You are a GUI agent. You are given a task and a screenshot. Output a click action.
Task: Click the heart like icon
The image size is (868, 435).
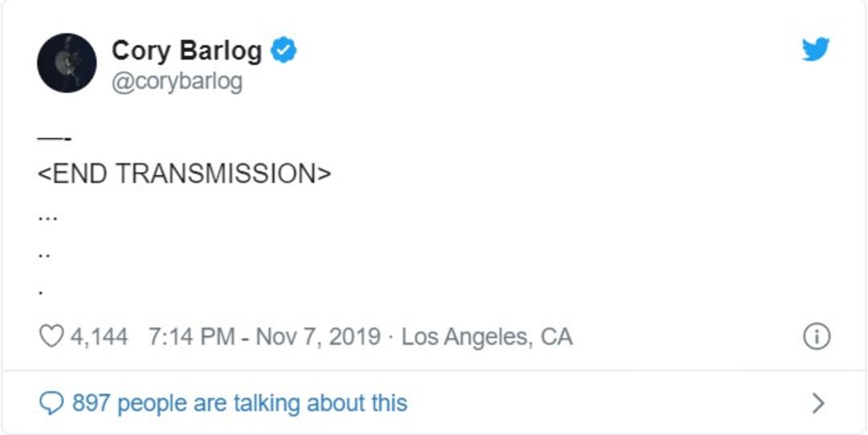51,336
